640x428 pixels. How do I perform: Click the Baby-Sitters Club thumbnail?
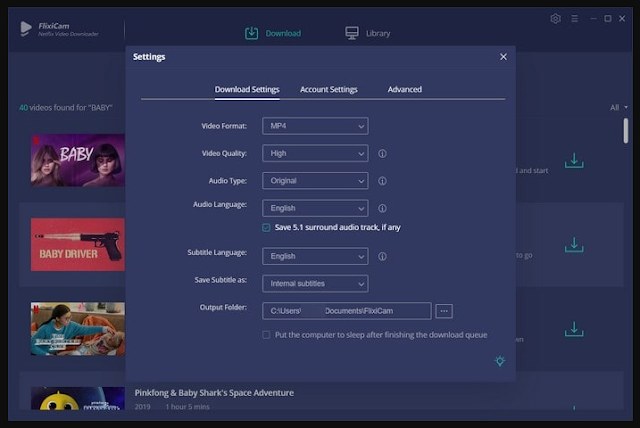tap(78, 329)
